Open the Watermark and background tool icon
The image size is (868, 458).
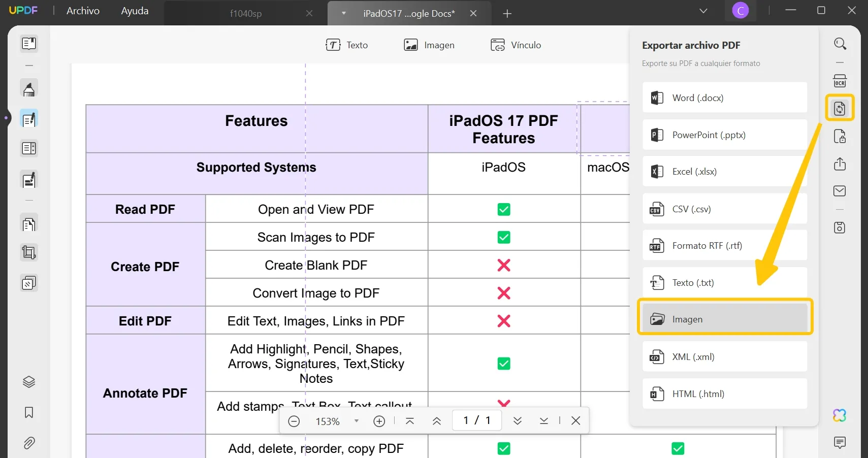(29, 283)
